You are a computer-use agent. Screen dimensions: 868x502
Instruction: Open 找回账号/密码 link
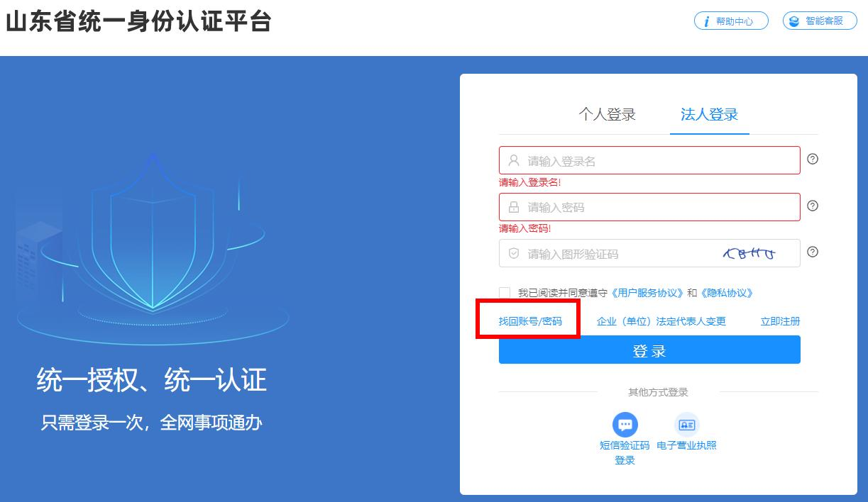[530, 321]
